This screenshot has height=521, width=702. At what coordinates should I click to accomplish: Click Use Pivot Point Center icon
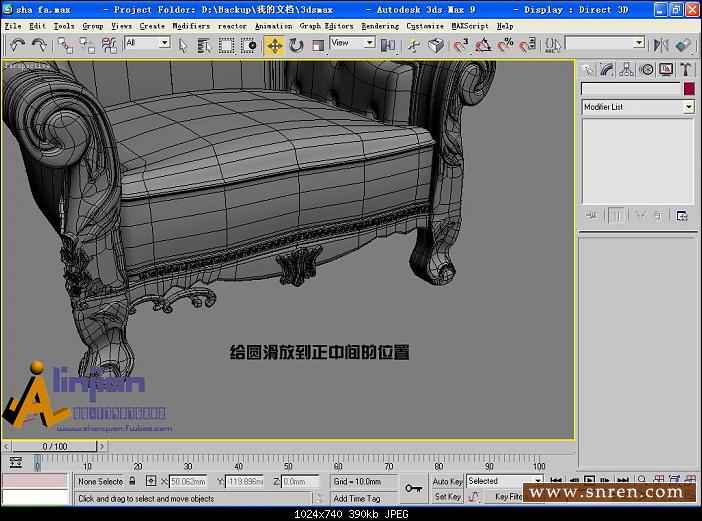388,45
